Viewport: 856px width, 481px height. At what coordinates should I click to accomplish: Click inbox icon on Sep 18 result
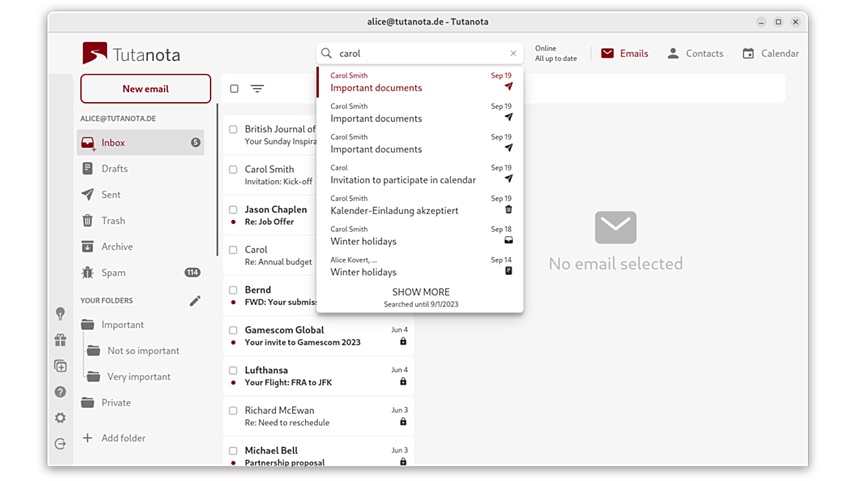tap(508, 240)
